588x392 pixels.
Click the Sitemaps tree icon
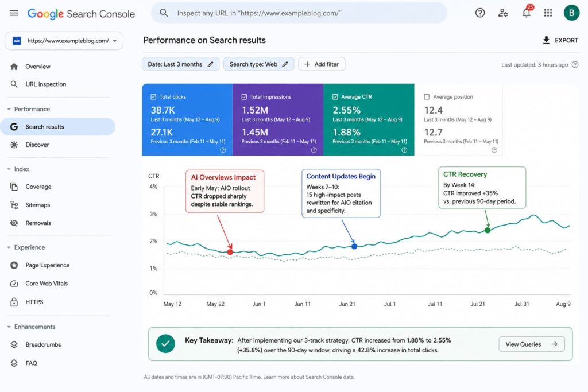14,205
